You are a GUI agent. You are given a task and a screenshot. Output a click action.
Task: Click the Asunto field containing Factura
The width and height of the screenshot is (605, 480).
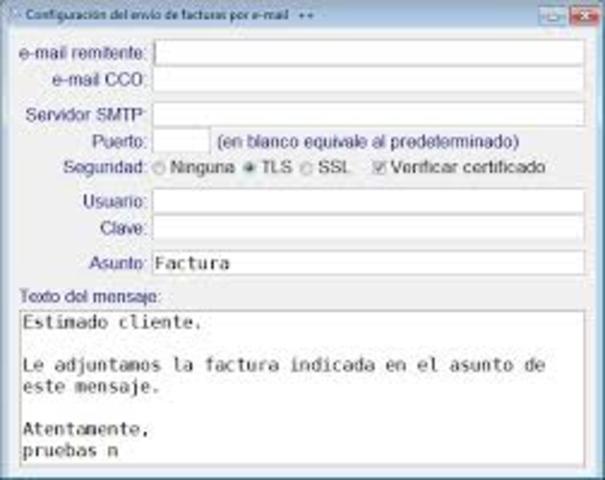coord(368,263)
